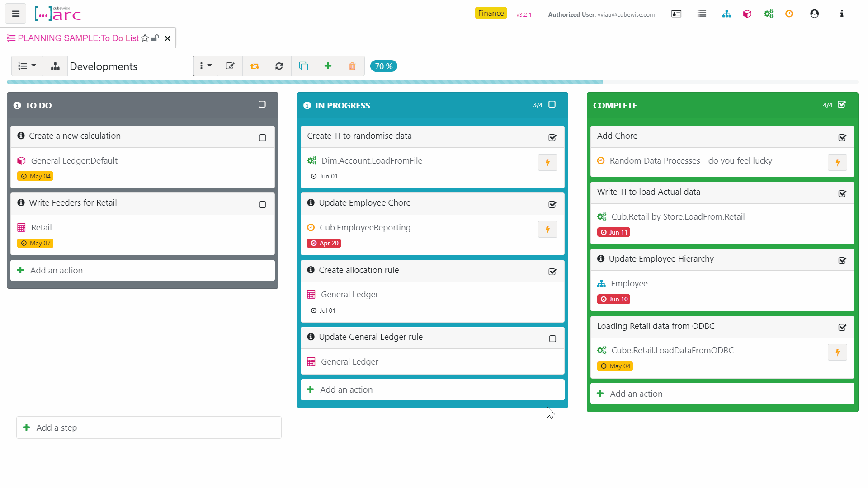868x488 pixels.
Task: Run the Dim.Account.LoadFromFile process via lightning icon
Action: [547, 162]
